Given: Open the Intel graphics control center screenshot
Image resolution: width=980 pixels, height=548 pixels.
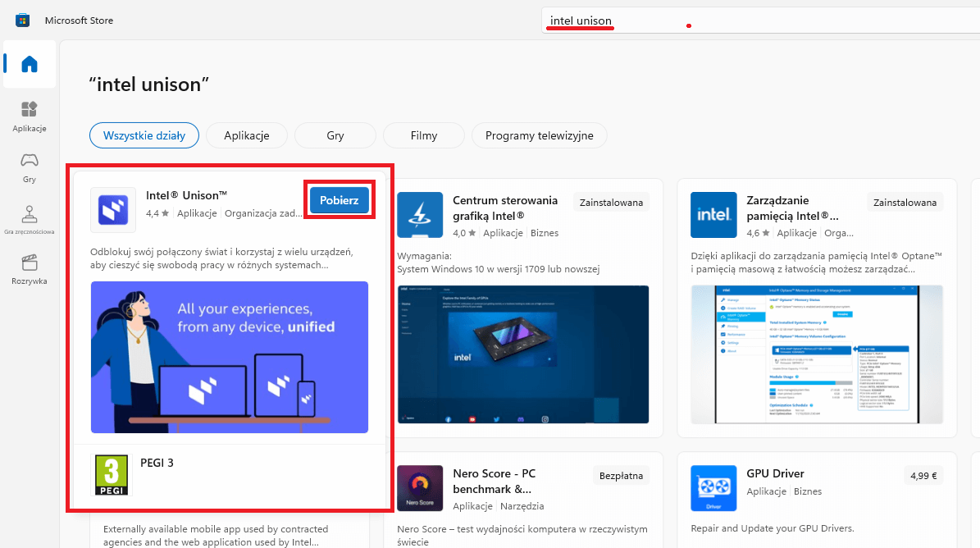Looking at the screenshot, I should pos(523,354).
